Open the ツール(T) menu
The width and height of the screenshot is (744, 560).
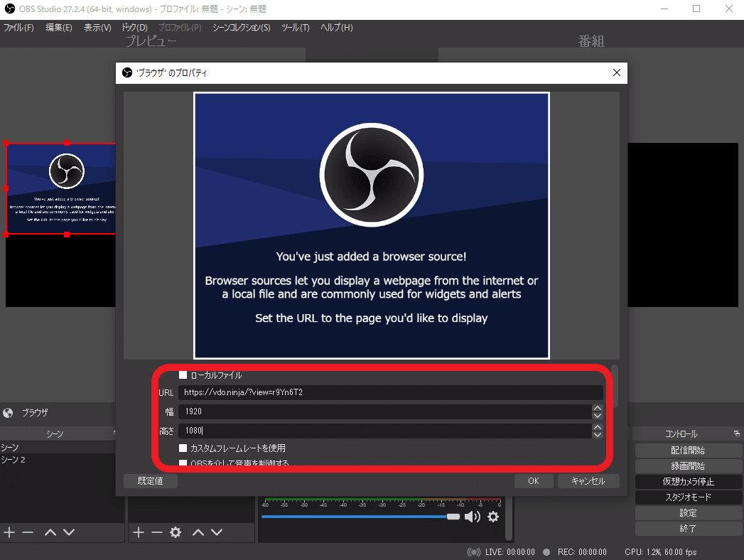click(295, 28)
